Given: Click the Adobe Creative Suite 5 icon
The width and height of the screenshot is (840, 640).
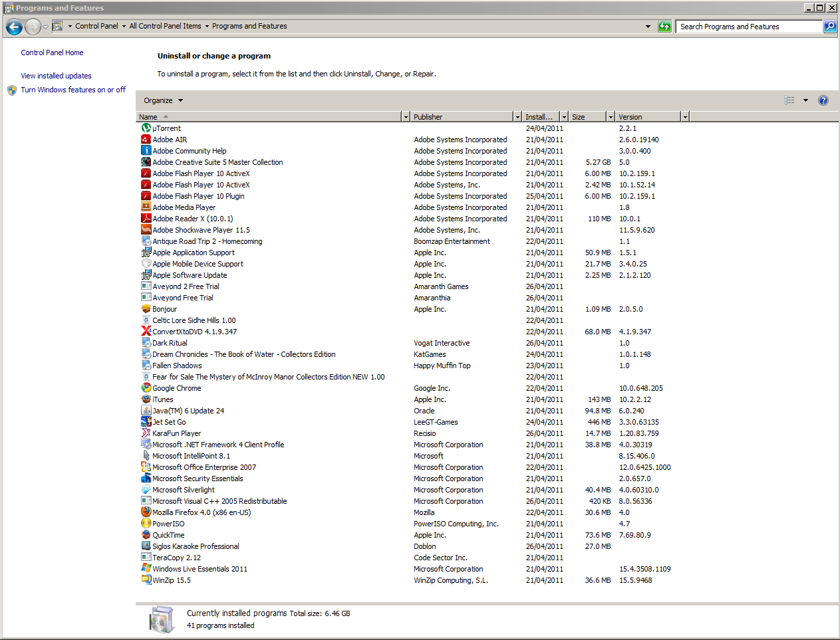Looking at the screenshot, I should pos(146,162).
